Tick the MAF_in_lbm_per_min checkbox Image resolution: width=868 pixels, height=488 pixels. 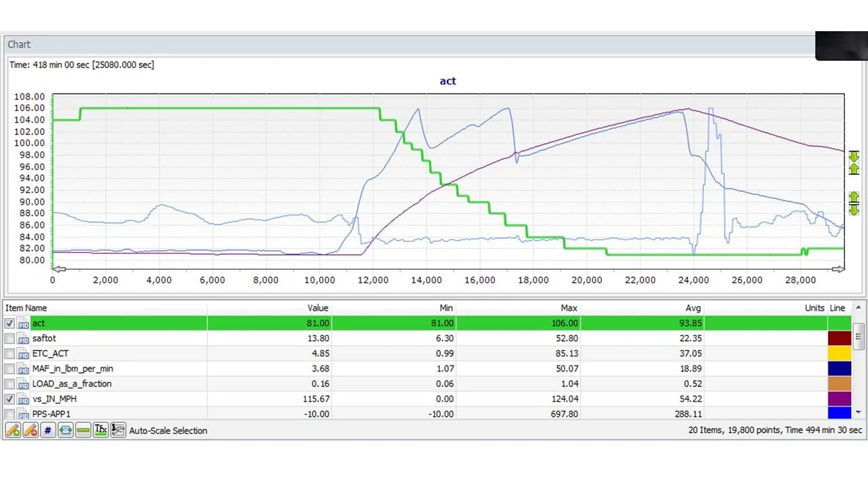click(9, 369)
